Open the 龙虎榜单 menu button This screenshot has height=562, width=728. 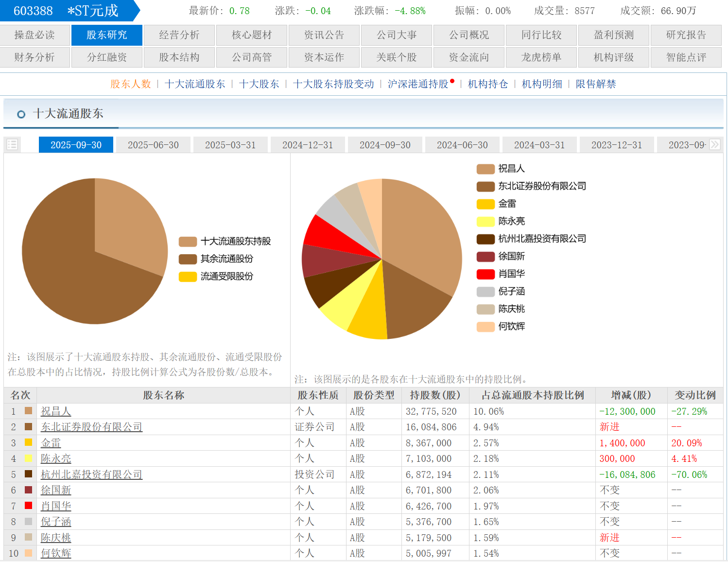(541, 57)
